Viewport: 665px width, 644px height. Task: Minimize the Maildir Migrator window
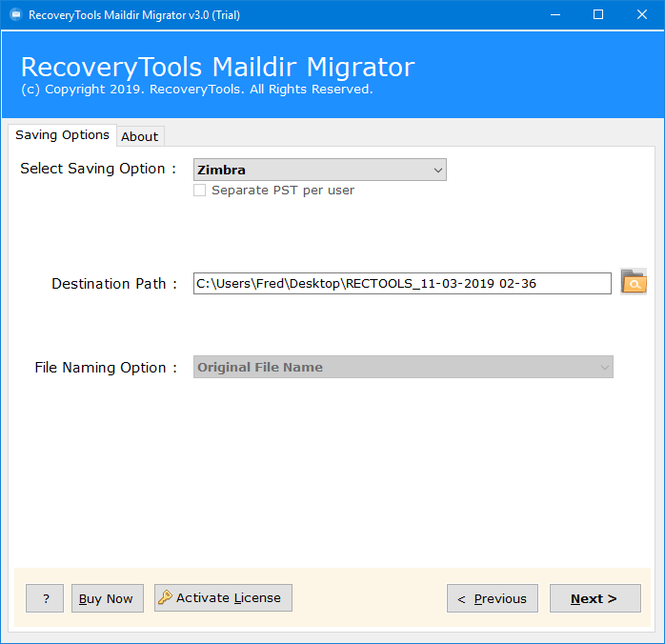(555, 15)
